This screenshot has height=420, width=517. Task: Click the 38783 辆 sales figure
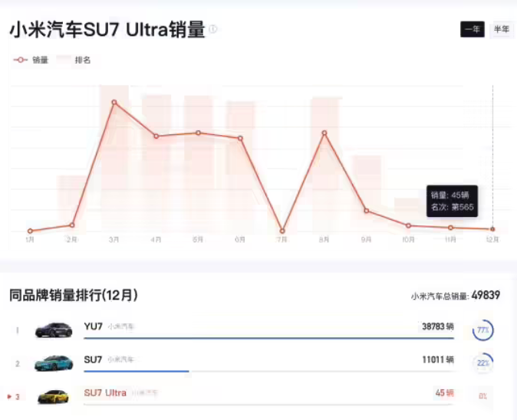[438, 326]
